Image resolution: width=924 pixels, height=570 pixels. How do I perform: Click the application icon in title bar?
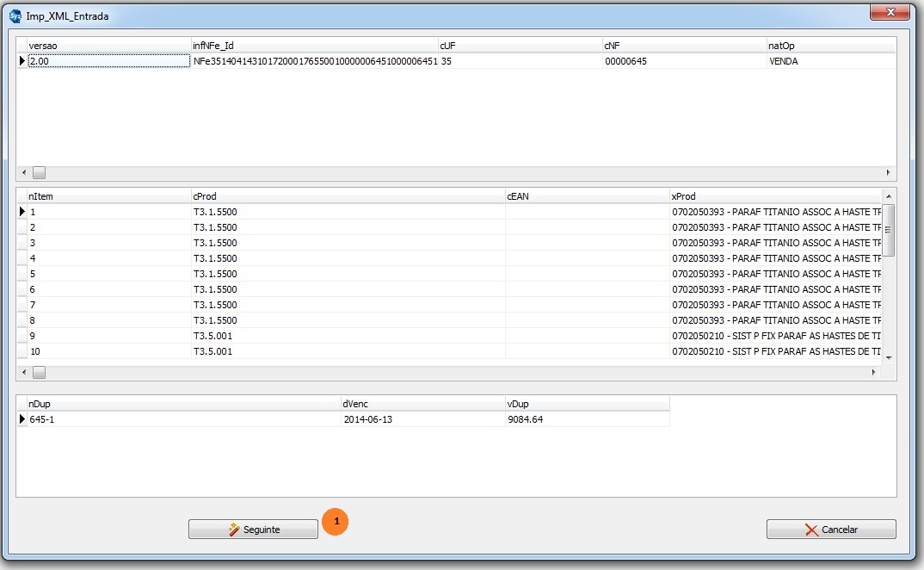(x=15, y=16)
